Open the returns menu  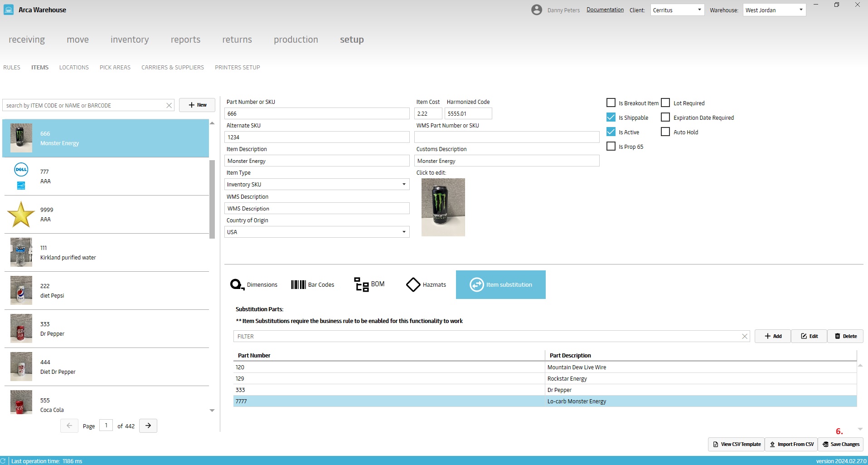pyautogui.click(x=237, y=39)
